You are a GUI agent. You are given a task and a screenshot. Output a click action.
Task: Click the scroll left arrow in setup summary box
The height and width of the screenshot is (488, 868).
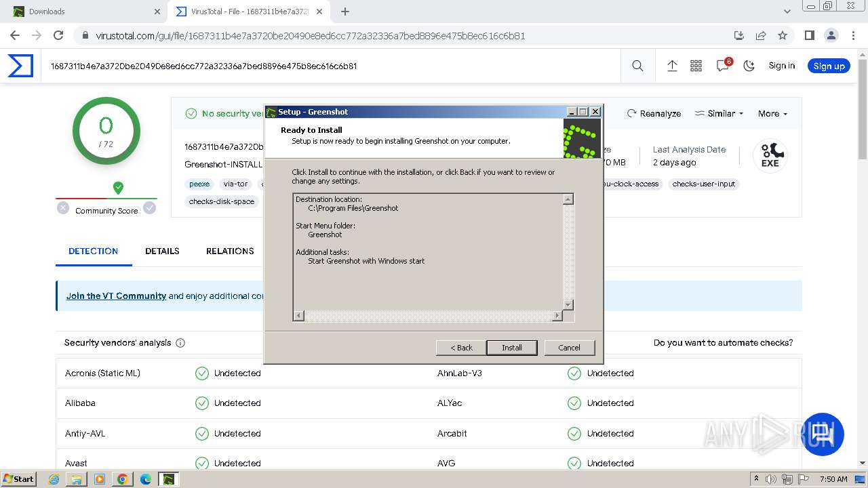point(299,316)
